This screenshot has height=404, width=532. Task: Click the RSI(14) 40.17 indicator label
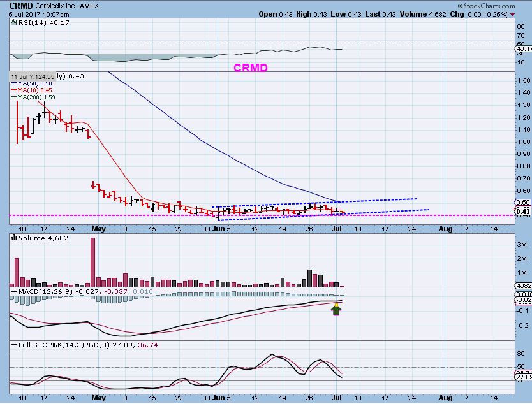(44, 23)
